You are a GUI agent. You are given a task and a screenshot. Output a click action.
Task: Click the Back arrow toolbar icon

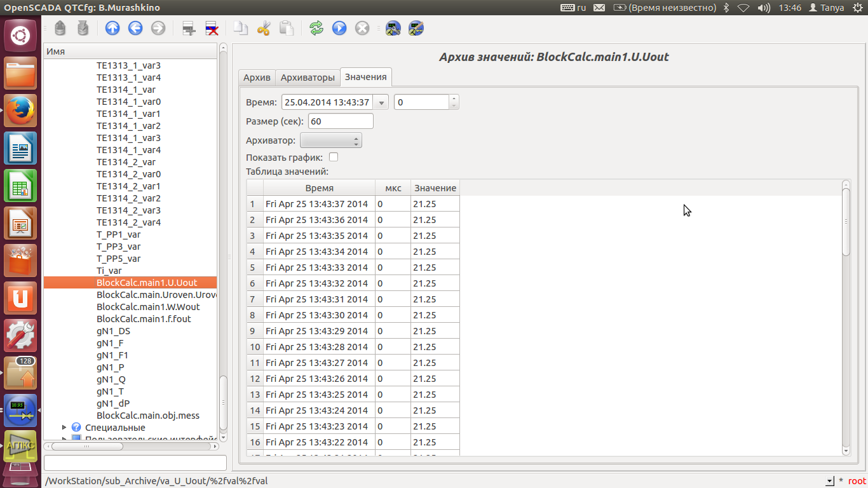point(135,28)
